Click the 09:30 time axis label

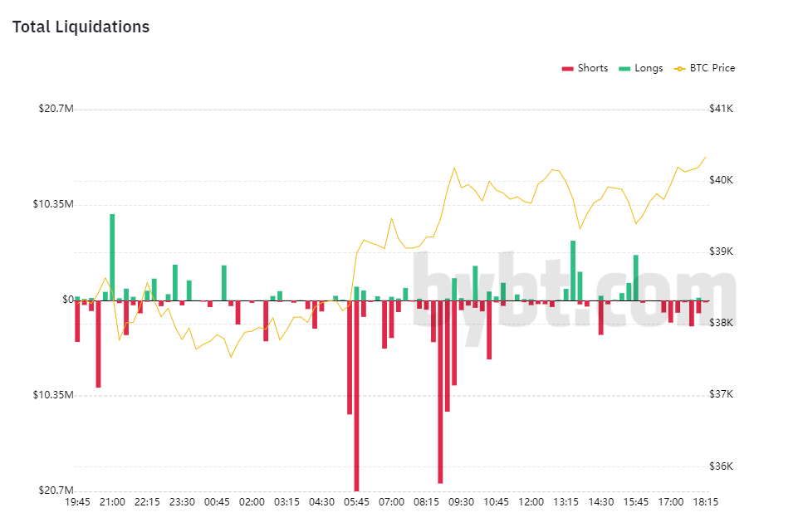[x=461, y=502]
